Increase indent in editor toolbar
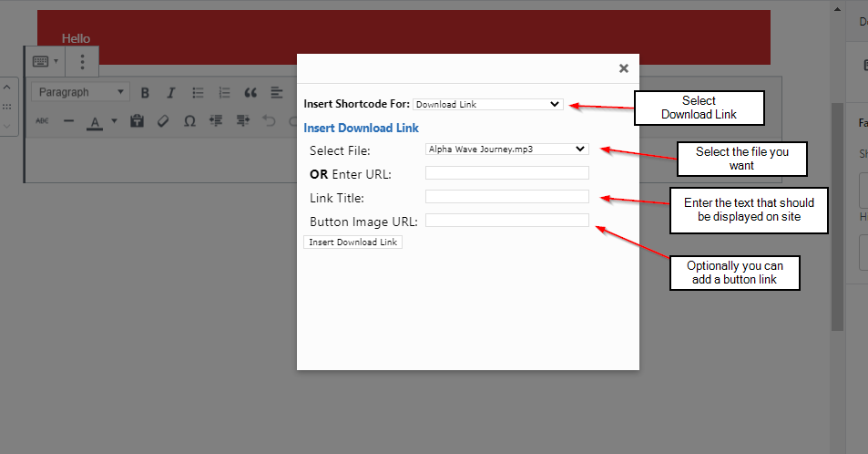 [242, 120]
